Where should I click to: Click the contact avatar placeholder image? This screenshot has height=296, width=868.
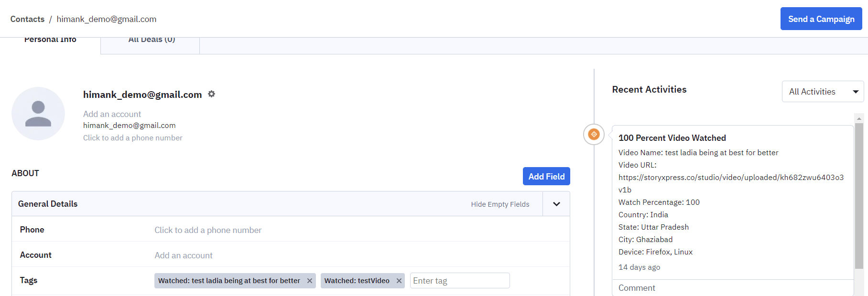(x=38, y=114)
